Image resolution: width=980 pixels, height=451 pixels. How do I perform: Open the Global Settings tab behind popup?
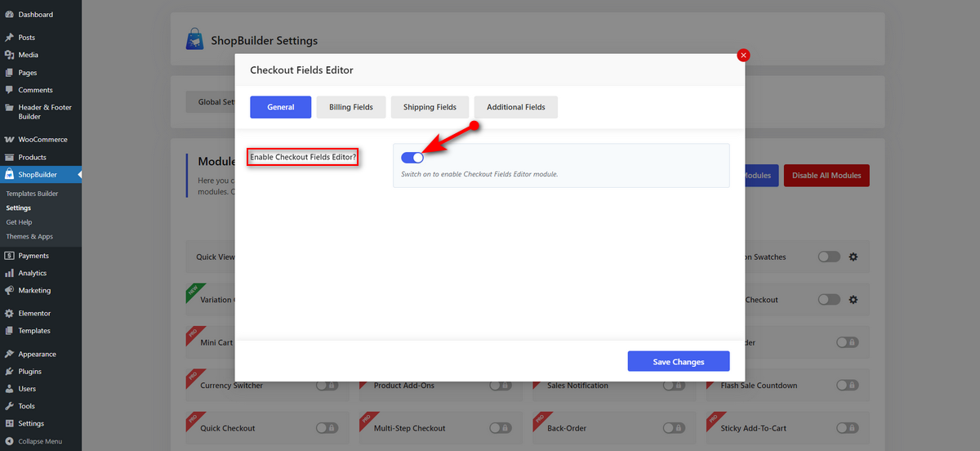(x=211, y=102)
